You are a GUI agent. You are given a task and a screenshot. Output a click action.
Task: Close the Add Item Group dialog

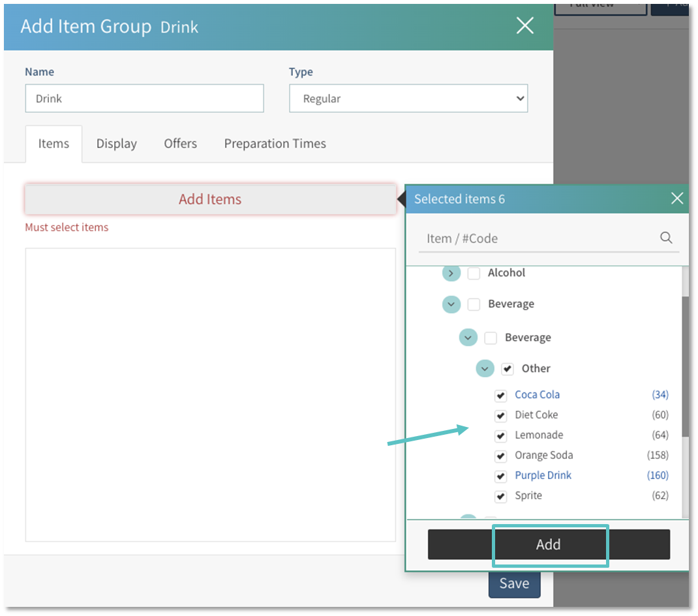tap(525, 26)
